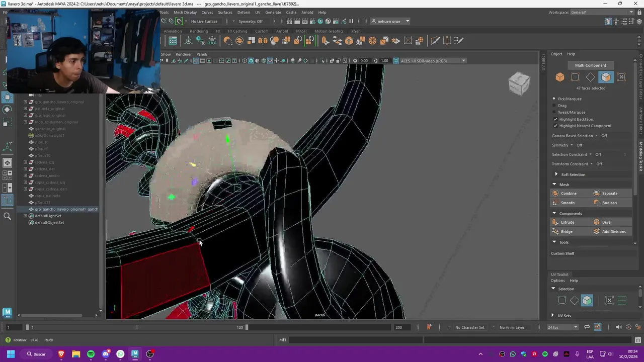Select UV selection mode in Modeling Toolkit
644x362 pixels.
(x=621, y=77)
